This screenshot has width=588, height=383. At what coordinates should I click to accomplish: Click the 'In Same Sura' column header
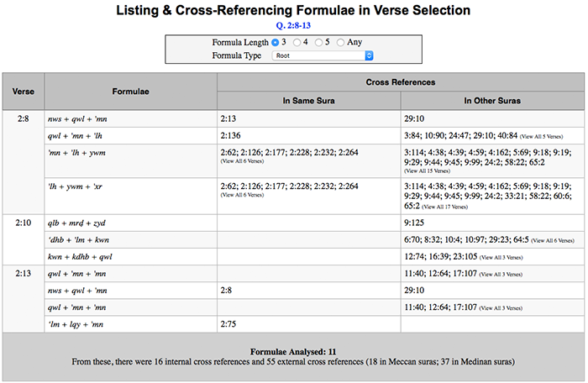pos(308,101)
